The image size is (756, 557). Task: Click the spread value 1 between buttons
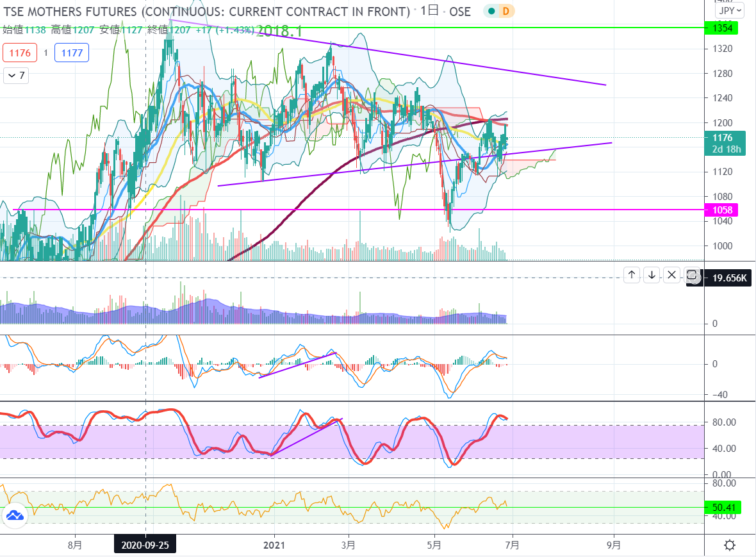[x=45, y=53]
